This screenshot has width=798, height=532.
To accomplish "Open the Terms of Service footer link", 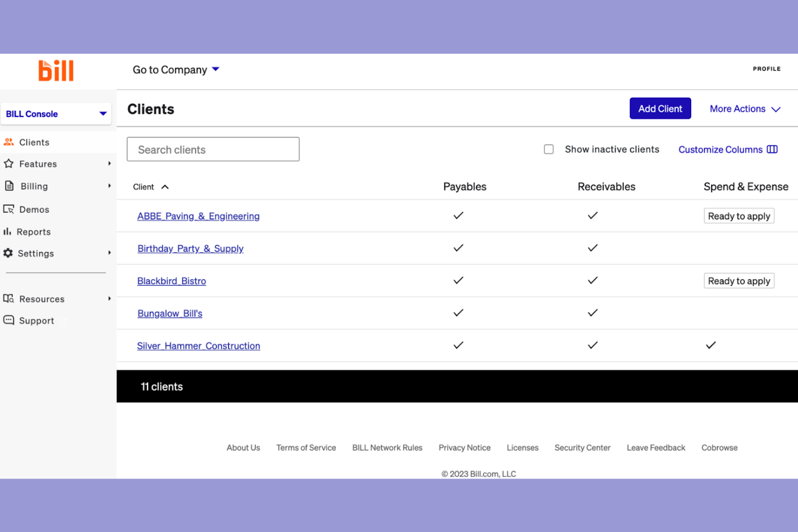I will point(306,447).
